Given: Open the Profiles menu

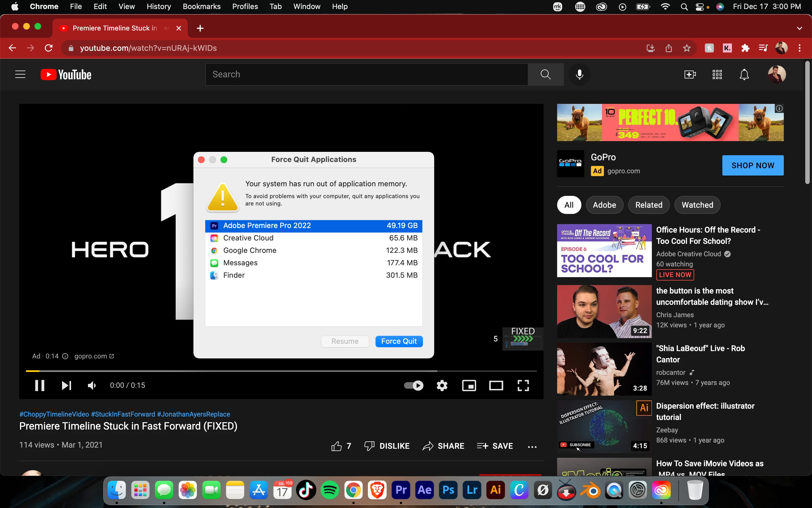Looking at the screenshot, I should click(x=245, y=6).
